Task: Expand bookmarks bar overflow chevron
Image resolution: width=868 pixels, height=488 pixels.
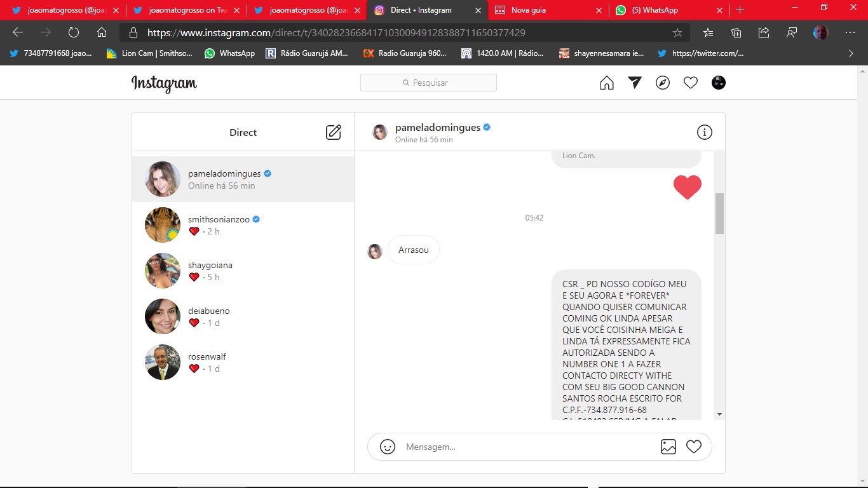Action: pos(851,53)
